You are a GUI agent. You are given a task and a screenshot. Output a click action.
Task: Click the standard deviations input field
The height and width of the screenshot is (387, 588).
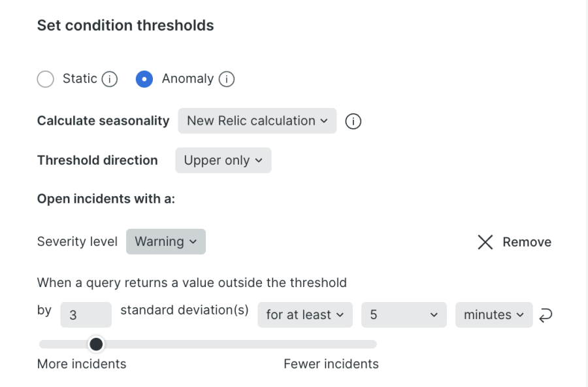pos(85,315)
